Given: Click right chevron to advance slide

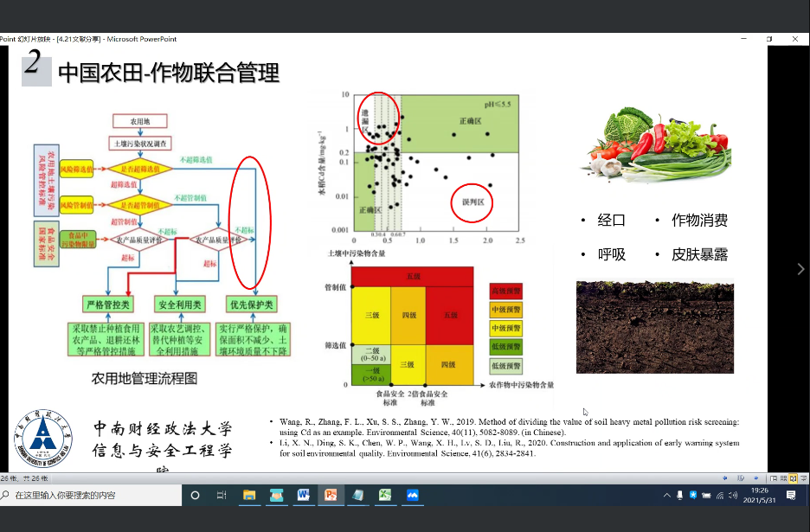Looking at the screenshot, I should pyautogui.click(x=800, y=269).
